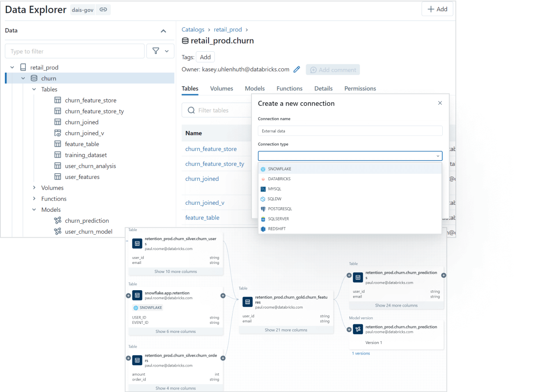The width and height of the screenshot is (535, 392).
Task: Expand the Volumes node under churn
Action: coord(34,188)
